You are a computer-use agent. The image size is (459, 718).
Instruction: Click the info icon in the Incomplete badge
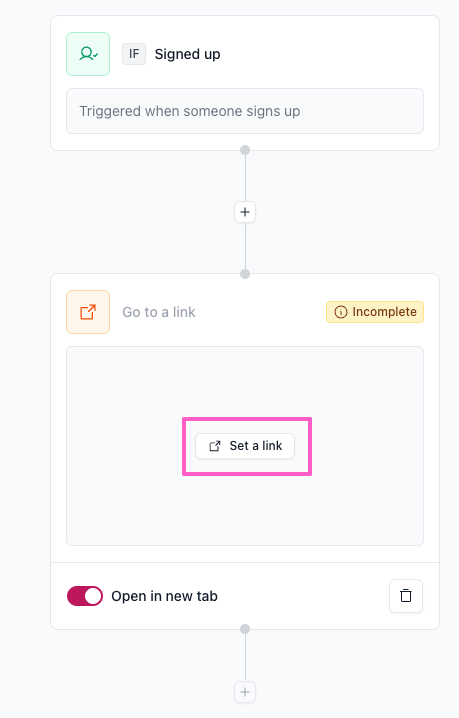pos(341,312)
